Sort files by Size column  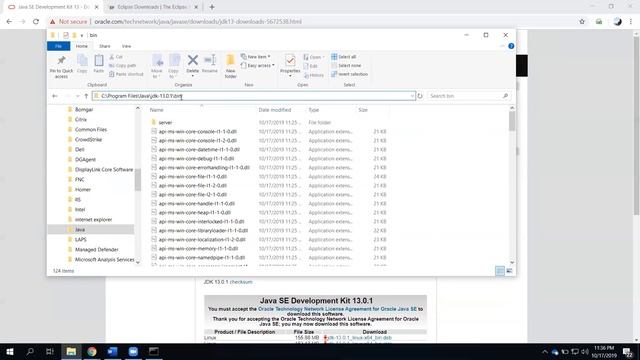pyautogui.click(x=363, y=110)
